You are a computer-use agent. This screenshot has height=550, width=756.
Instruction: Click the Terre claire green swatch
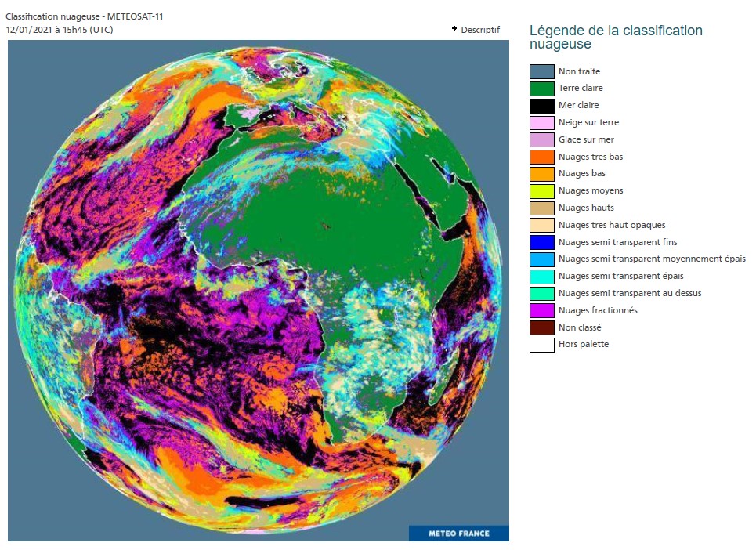tap(542, 89)
